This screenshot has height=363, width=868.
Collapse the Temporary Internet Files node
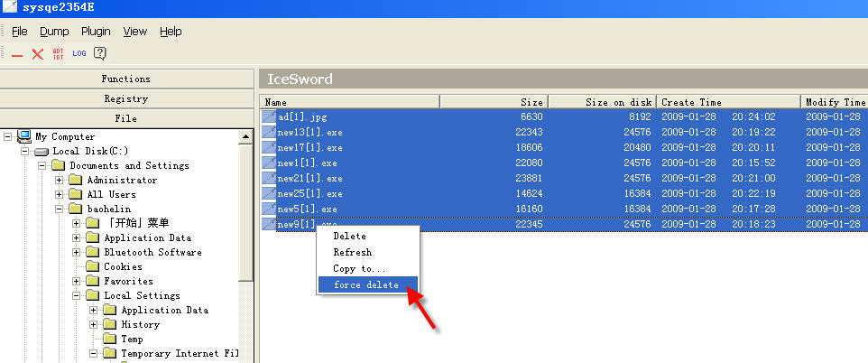94,353
